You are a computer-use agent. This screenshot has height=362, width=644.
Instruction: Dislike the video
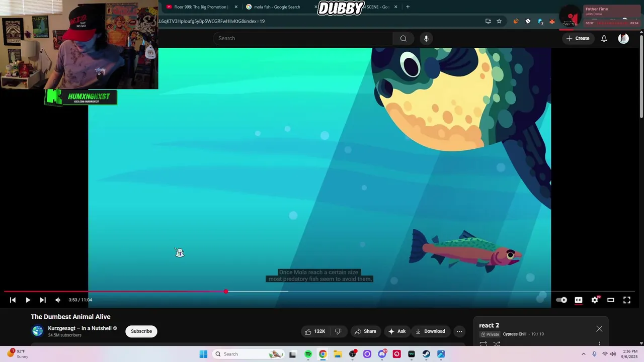339,331
